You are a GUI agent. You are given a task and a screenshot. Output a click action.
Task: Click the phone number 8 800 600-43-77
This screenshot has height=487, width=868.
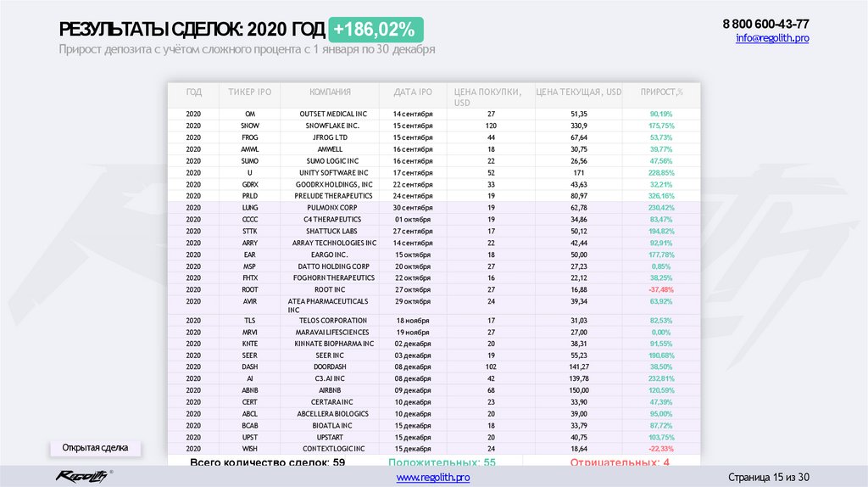[x=765, y=25]
